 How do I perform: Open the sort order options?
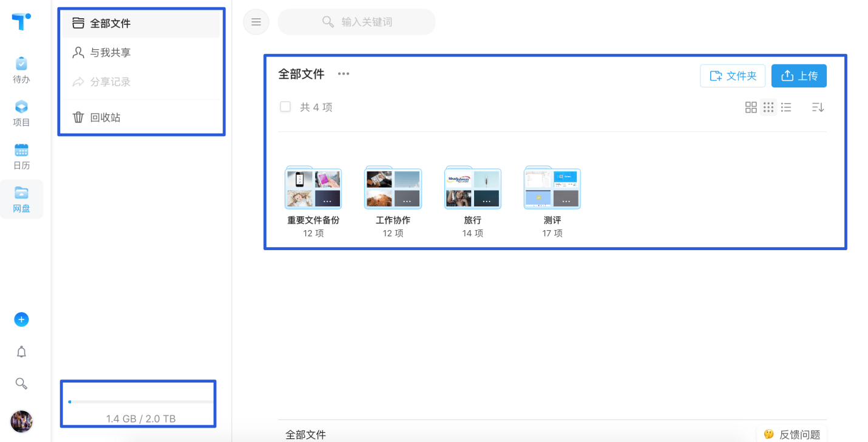pyautogui.click(x=818, y=107)
